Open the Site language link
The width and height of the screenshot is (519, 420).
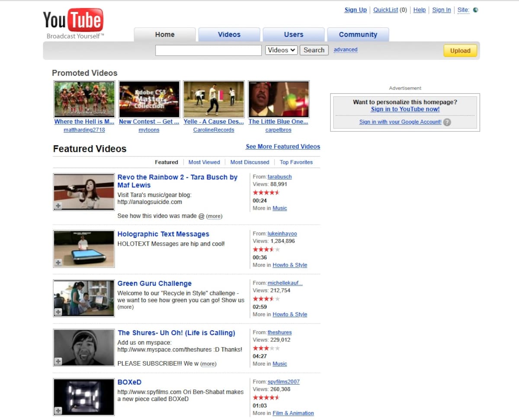click(463, 10)
